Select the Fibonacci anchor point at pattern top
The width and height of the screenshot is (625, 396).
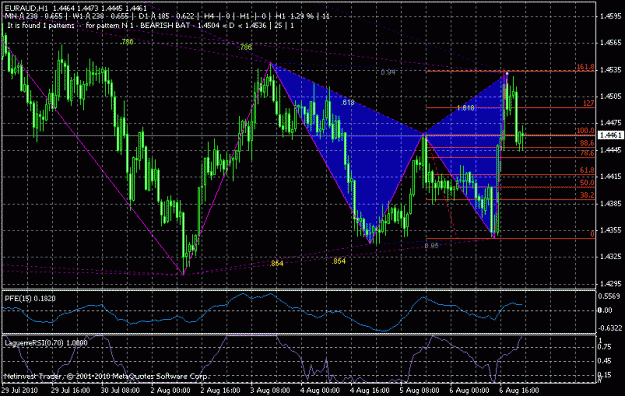[507, 73]
